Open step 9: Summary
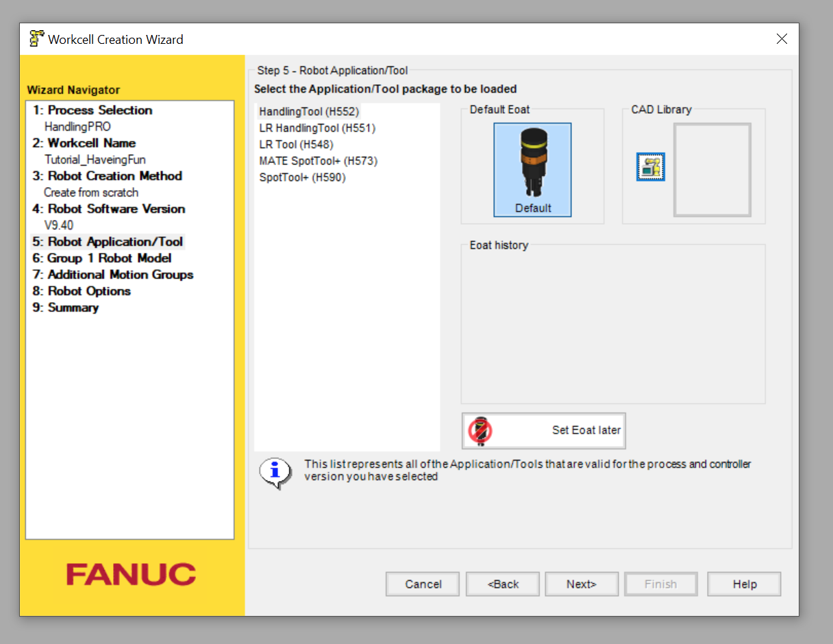 pyautogui.click(x=66, y=308)
